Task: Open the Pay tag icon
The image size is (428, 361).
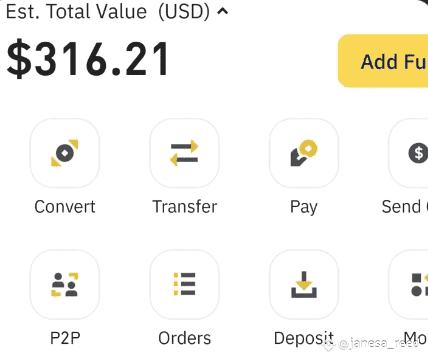Action: 304,153
